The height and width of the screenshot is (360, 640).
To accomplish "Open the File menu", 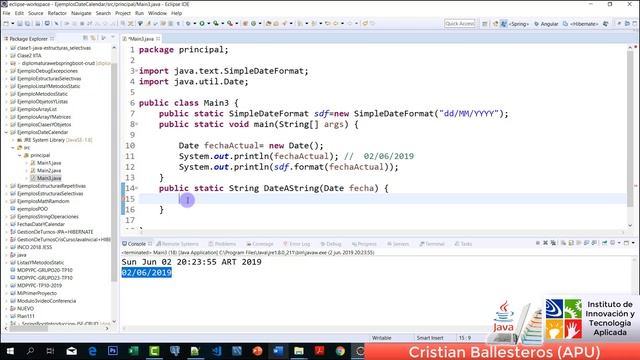I will click(7, 13).
